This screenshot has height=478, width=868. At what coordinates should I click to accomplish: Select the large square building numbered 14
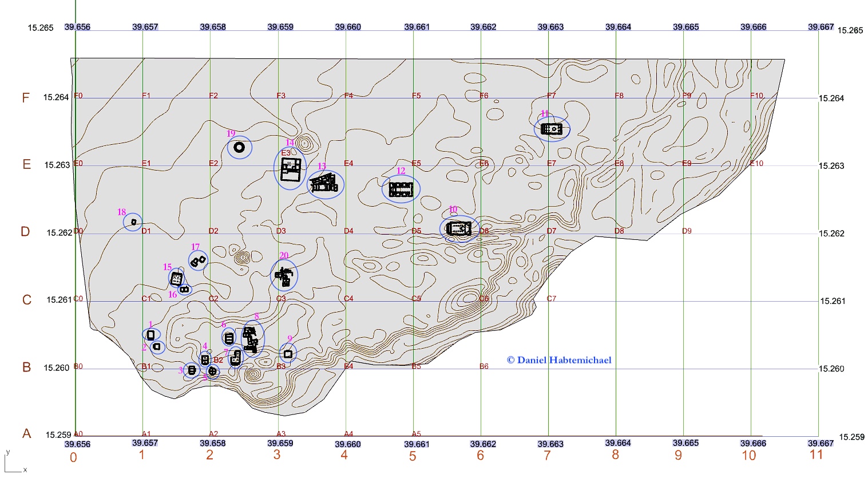[x=291, y=169]
